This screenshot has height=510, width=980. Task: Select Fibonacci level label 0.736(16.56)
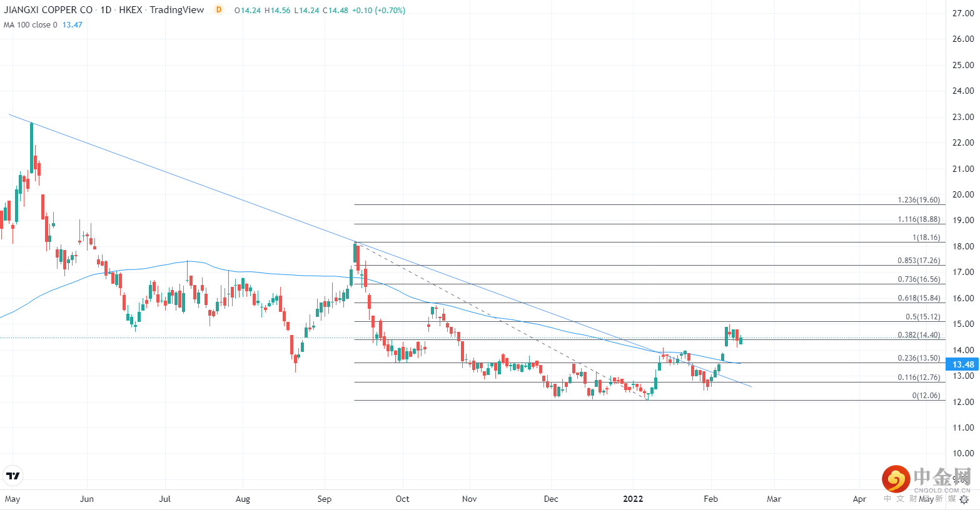(919, 279)
